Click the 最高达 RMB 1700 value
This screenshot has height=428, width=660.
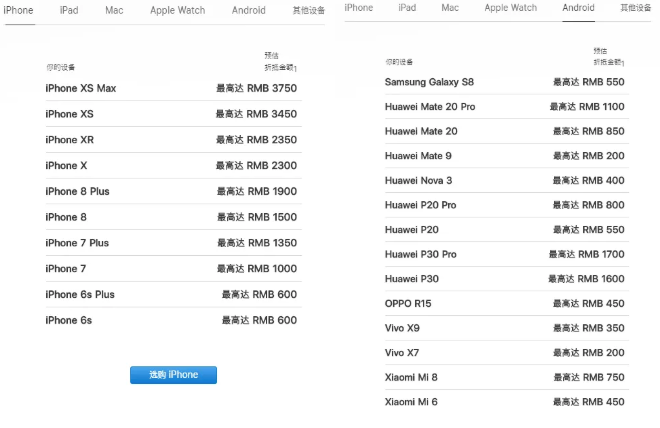(x=587, y=254)
